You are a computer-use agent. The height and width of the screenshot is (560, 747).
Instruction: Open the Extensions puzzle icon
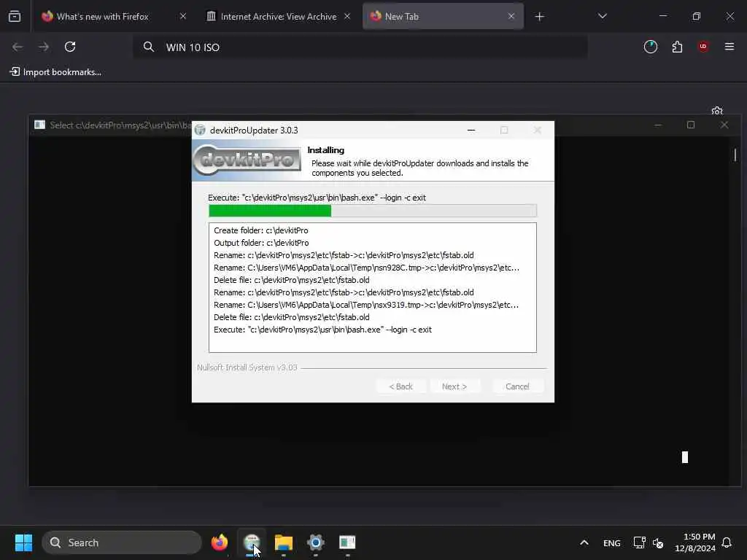677,47
